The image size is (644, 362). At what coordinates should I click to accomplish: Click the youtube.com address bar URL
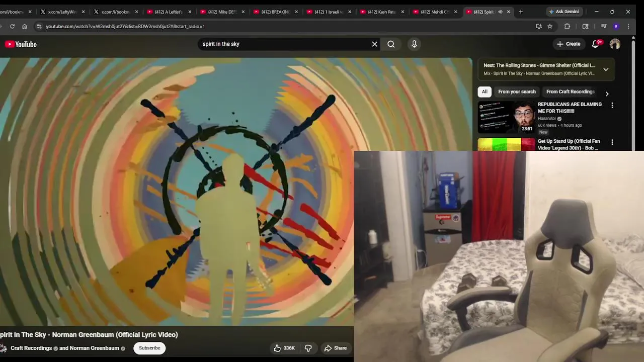(x=125, y=26)
